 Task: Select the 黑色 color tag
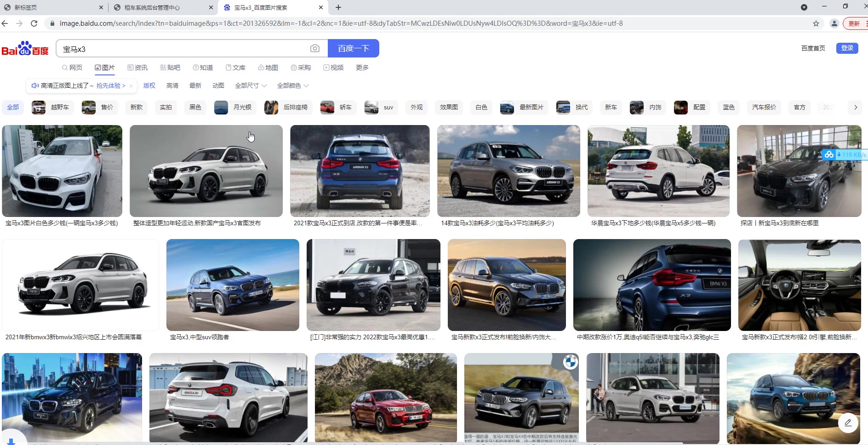click(x=195, y=107)
